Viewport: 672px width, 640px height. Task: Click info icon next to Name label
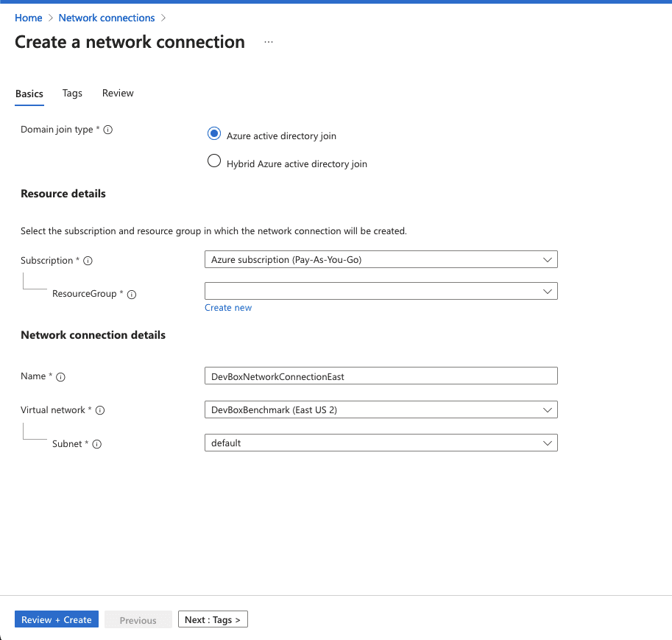coord(61,377)
